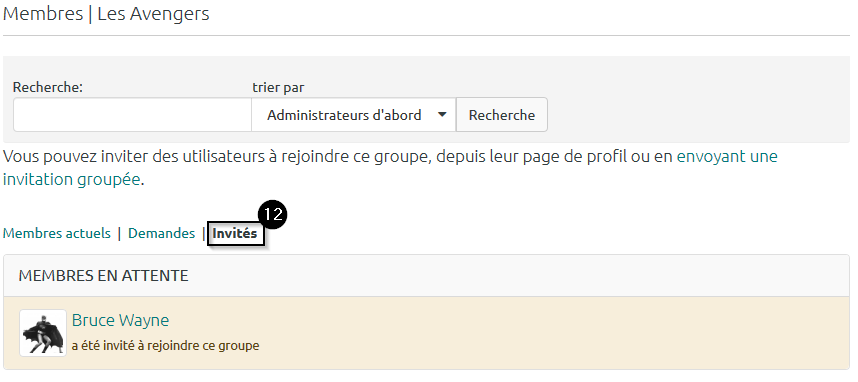This screenshot has width=858, height=382.
Task: Click the black number 12 badge
Action: pos(272,215)
